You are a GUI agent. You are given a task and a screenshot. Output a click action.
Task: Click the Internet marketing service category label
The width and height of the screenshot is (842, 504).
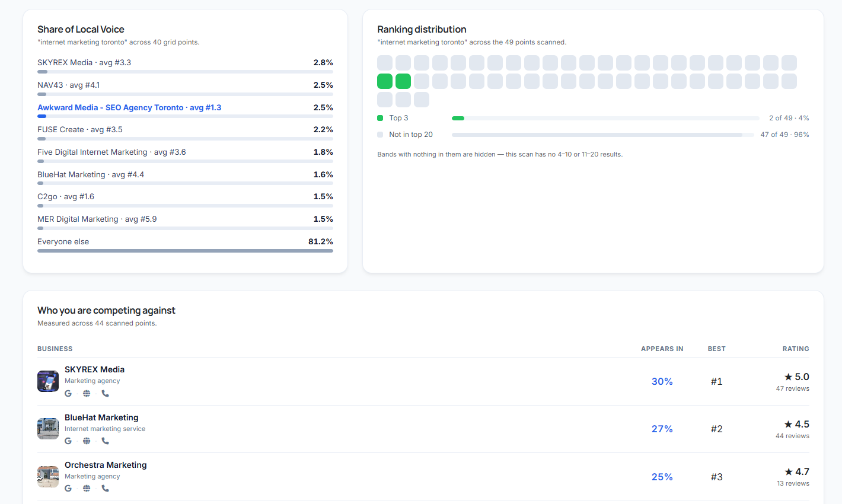[x=105, y=429]
